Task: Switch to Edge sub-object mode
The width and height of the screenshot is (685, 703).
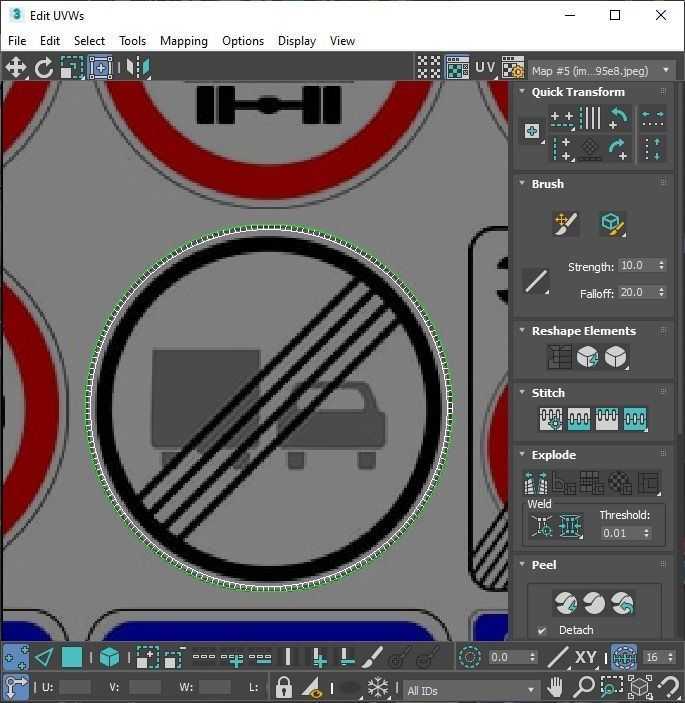Action: (x=44, y=657)
